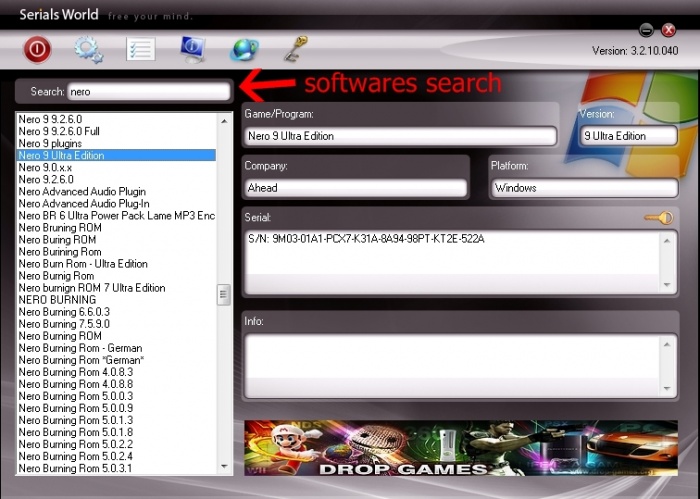Select Nero Burning Rom 5.0.2.4

[117, 457]
